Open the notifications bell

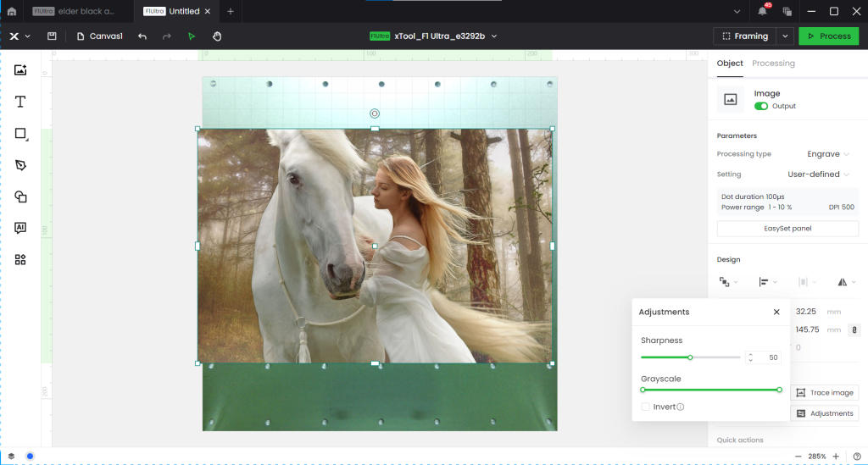(x=762, y=11)
